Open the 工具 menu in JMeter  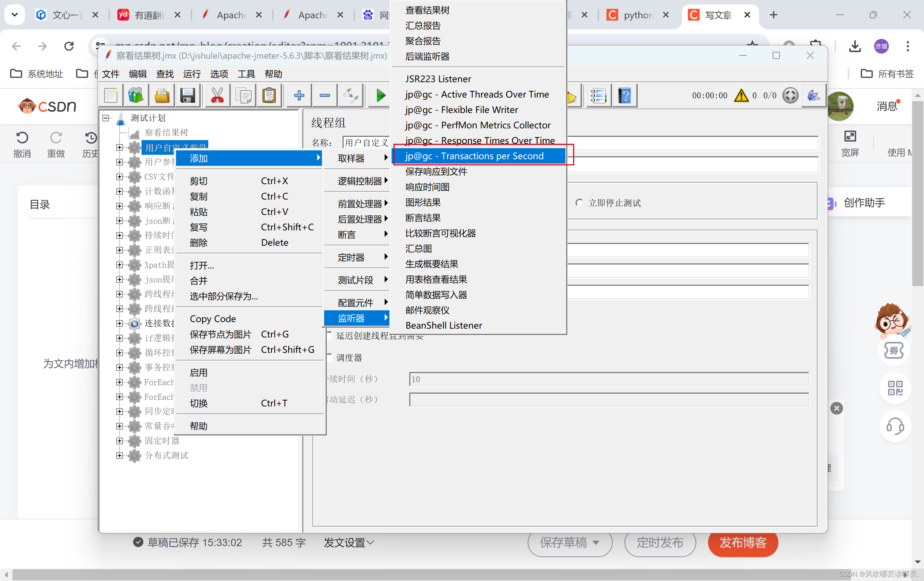(x=246, y=74)
